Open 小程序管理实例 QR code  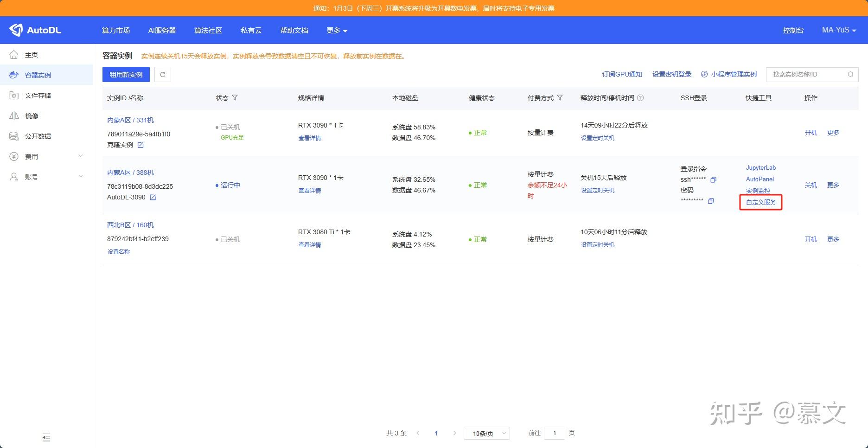[x=734, y=74]
